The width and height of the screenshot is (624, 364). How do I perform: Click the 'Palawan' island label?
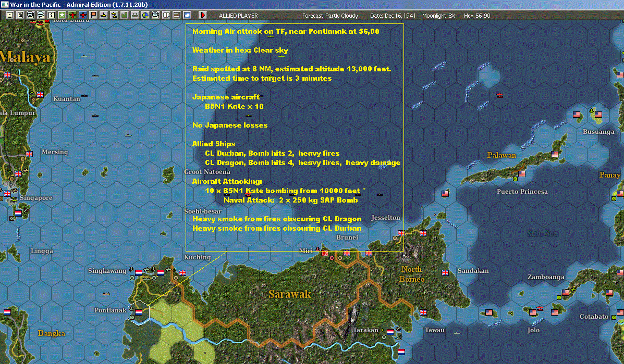tap(501, 155)
